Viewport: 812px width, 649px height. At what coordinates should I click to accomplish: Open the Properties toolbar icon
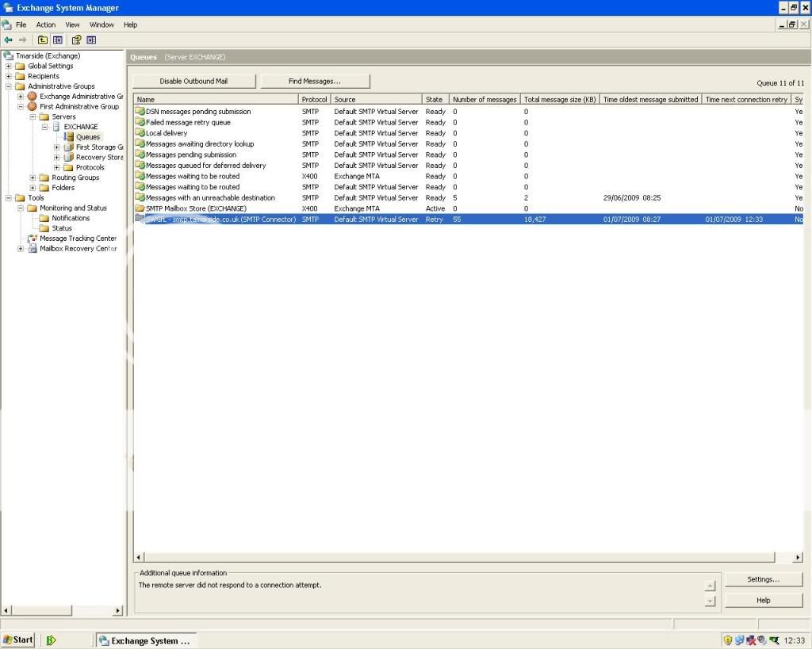click(76, 40)
